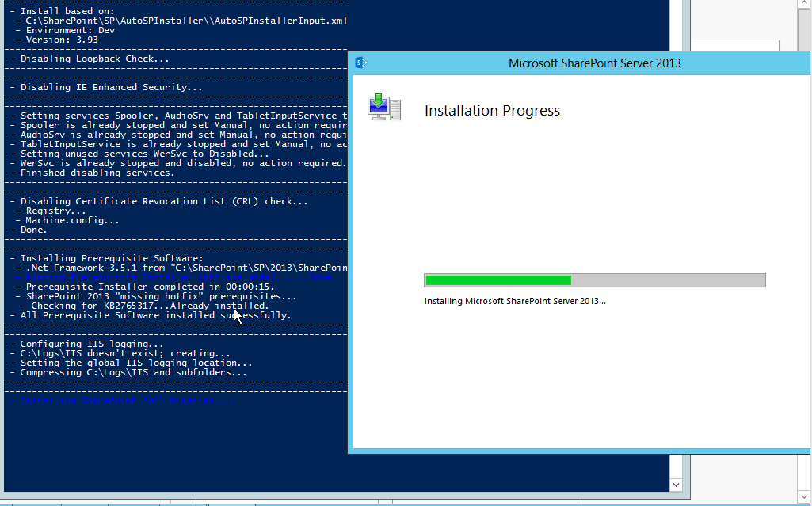
Task: Click the SharePoint logo icon in the title bar
Action: click(x=361, y=63)
